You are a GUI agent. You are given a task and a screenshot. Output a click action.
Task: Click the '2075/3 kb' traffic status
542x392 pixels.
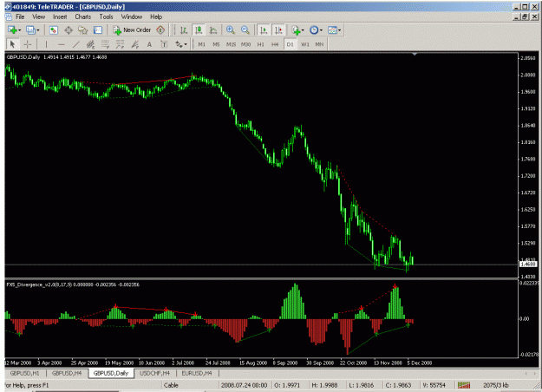(x=495, y=385)
